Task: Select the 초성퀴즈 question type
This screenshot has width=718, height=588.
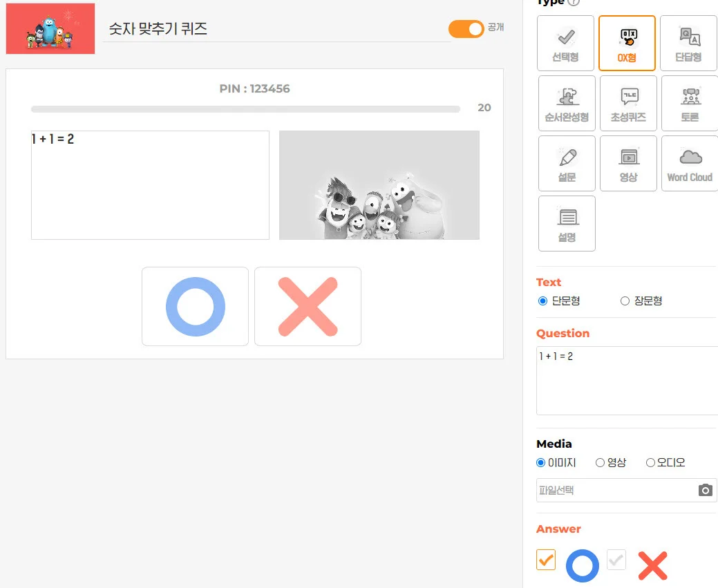Action: (x=628, y=104)
